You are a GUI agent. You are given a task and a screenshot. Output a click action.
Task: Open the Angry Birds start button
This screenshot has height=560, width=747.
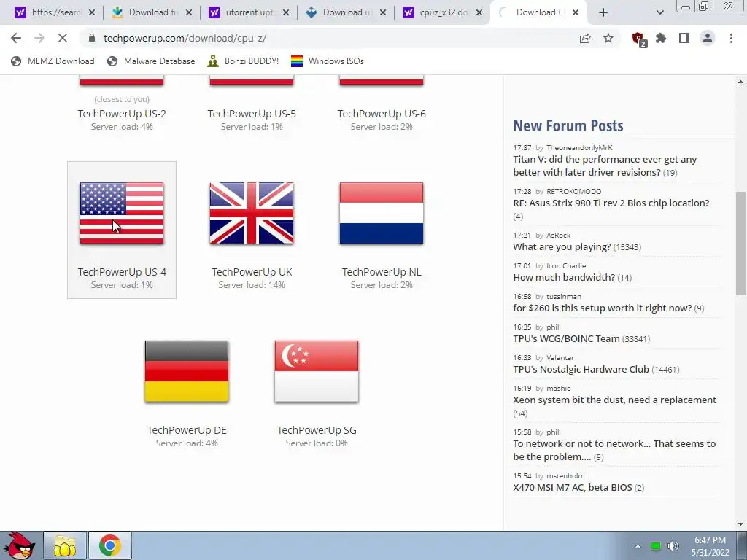pyautogui.click(x=21, y=545)
